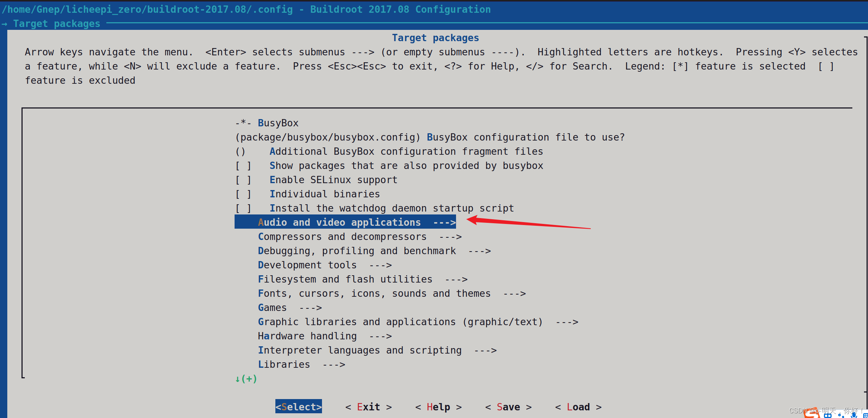Image resolution: width=868 pixels, height=418 pixels.
Task: Select the BusyBox entry
Action: 267,123
